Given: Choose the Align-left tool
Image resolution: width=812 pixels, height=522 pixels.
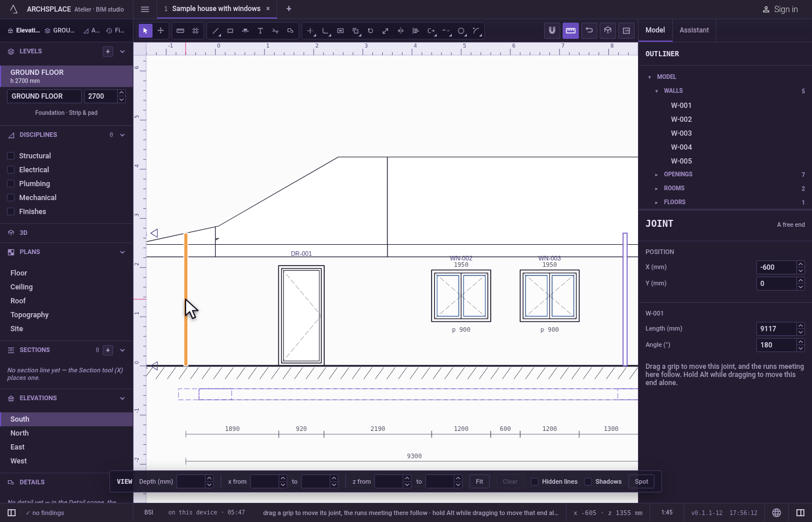Looking at the screenshot, I should (x=416, y=31).
